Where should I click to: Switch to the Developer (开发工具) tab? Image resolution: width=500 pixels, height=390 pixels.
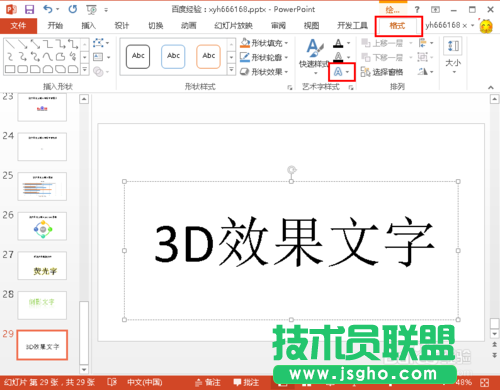(x=352, y=26)
